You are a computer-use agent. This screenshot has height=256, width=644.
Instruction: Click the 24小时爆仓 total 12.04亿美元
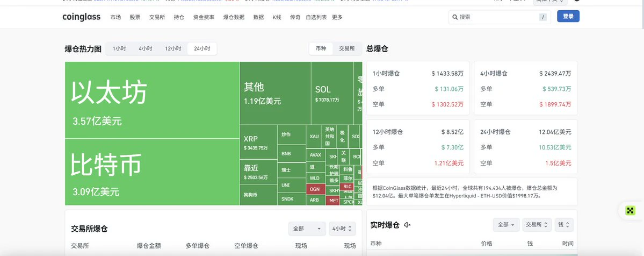point(555,132)
